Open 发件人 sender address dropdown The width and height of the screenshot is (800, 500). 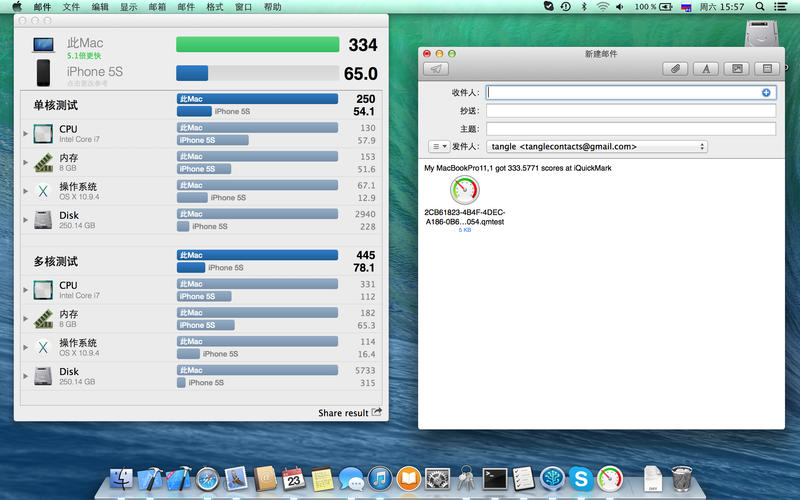click(597, 146)
